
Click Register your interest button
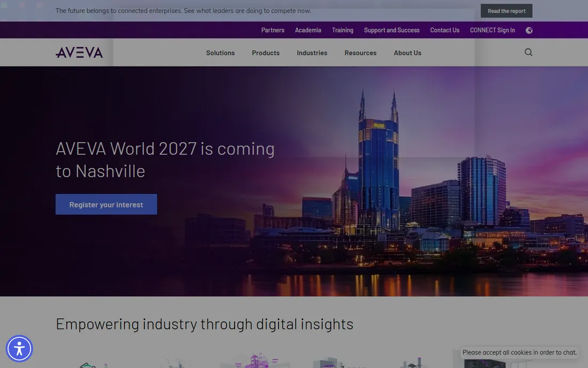pyautogui.click(x=106, y=204)
